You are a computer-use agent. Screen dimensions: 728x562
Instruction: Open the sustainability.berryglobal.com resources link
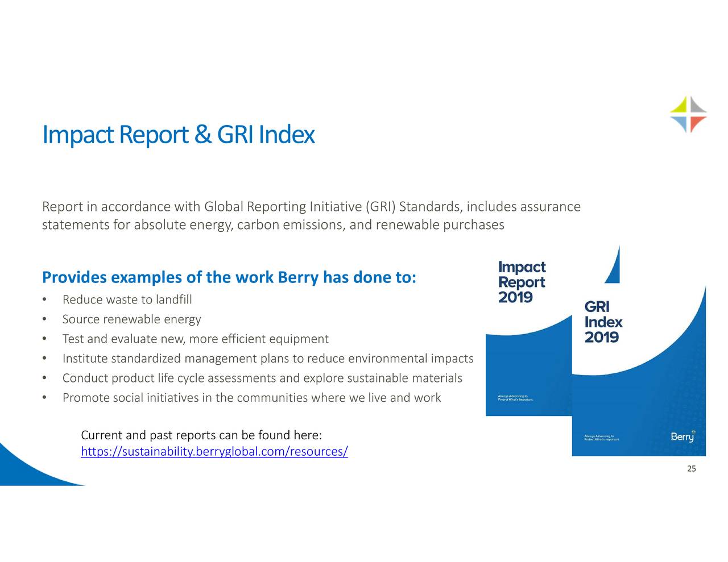point(214,451)
